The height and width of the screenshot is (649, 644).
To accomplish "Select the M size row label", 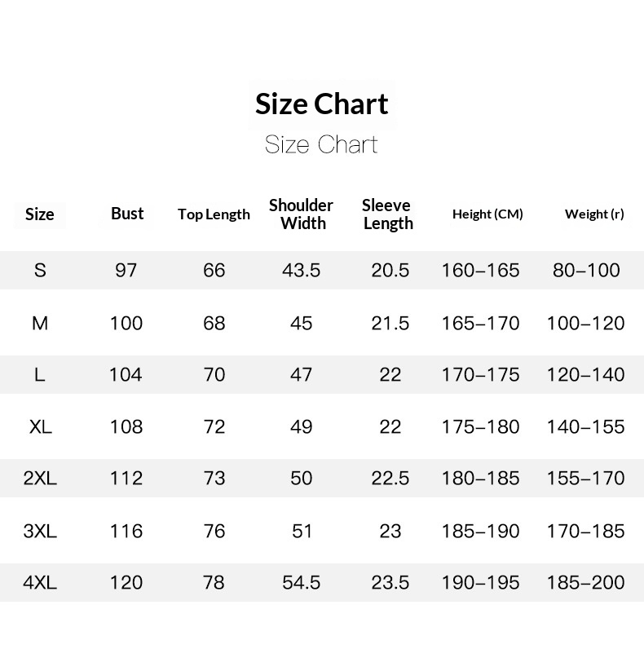I will pos(40,323).
